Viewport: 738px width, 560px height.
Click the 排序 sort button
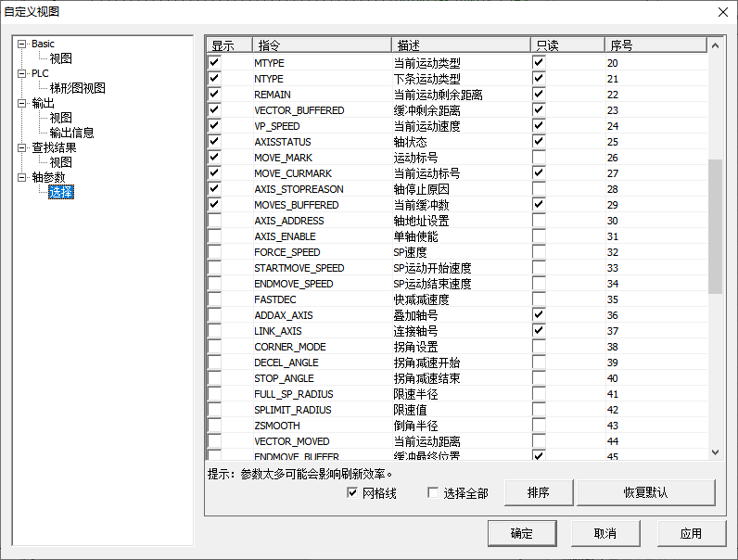539,492
